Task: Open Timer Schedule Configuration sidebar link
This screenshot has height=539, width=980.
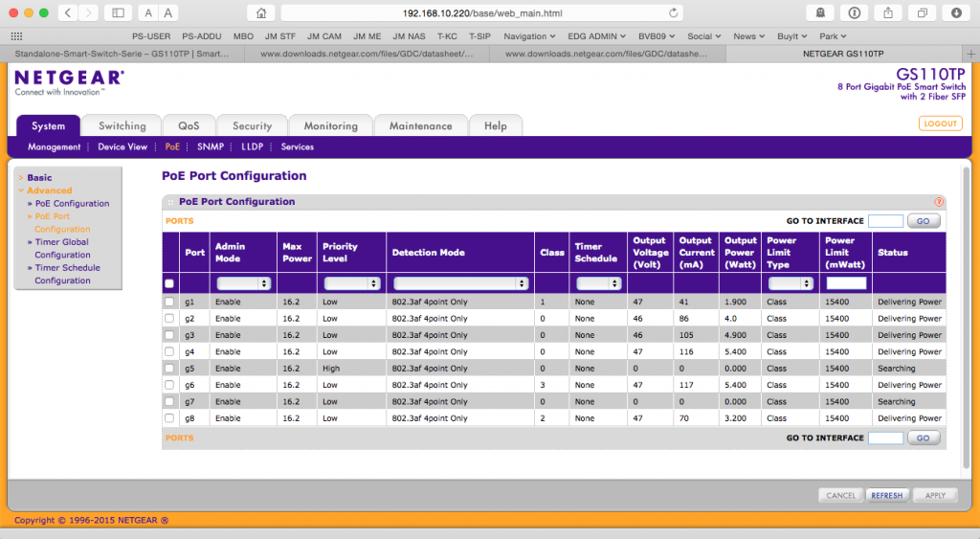Action: (67, 274)
